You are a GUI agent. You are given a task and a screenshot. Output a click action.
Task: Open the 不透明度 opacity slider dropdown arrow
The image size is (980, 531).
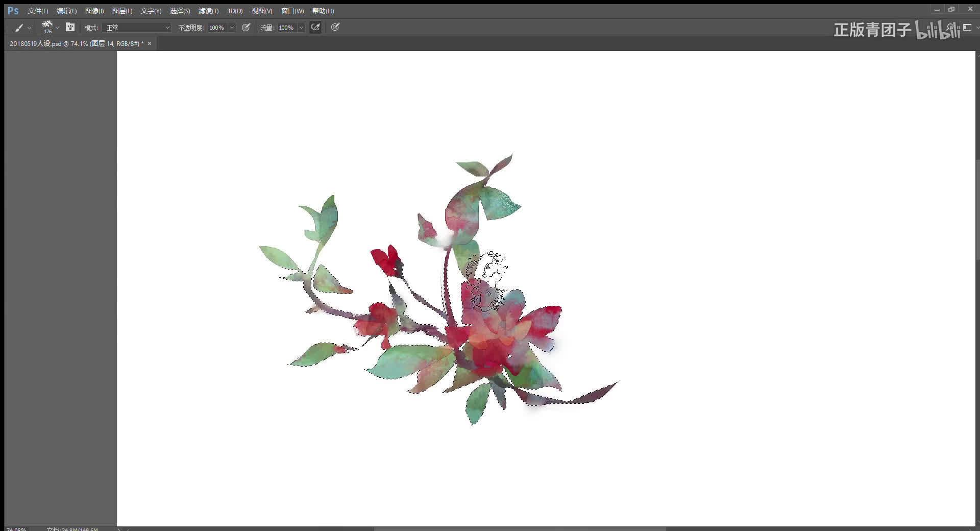[232, 28]
